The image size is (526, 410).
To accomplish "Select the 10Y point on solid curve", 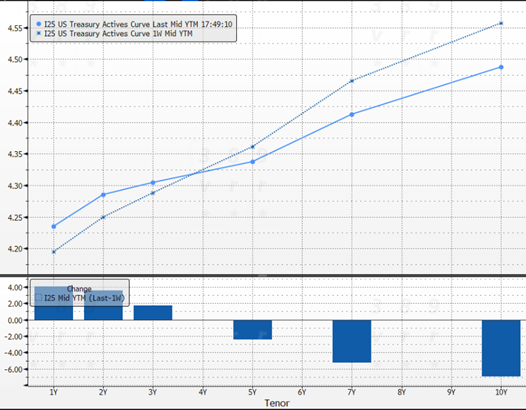I will point(501,67).
